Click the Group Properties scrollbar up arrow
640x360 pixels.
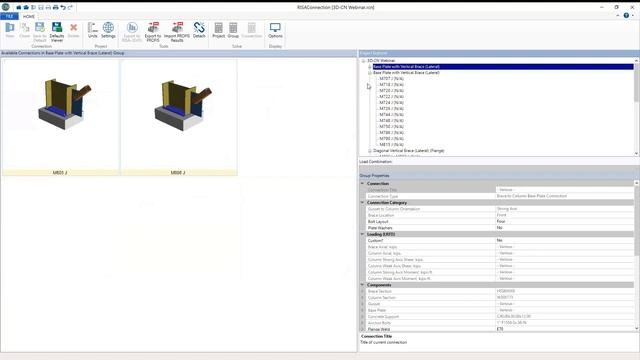636,183
